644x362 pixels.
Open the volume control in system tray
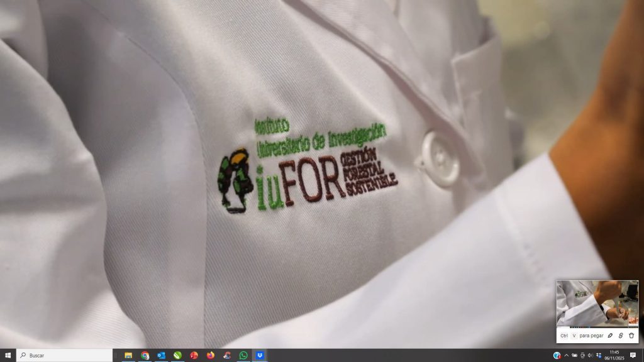coord(591,356)
